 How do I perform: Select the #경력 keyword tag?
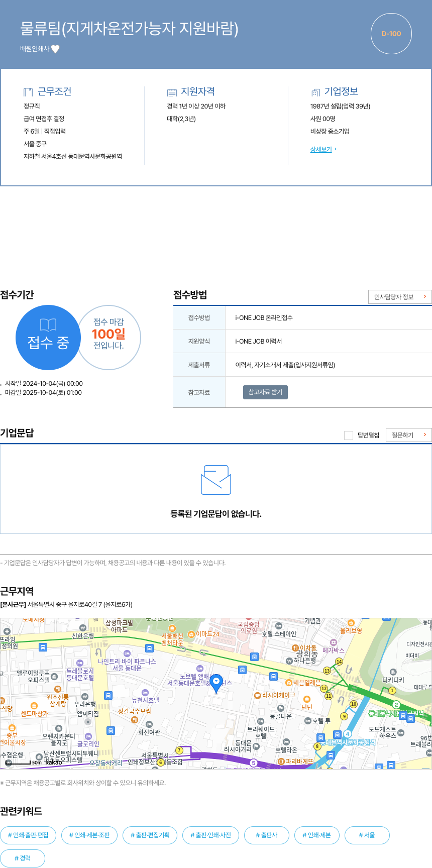23,858
